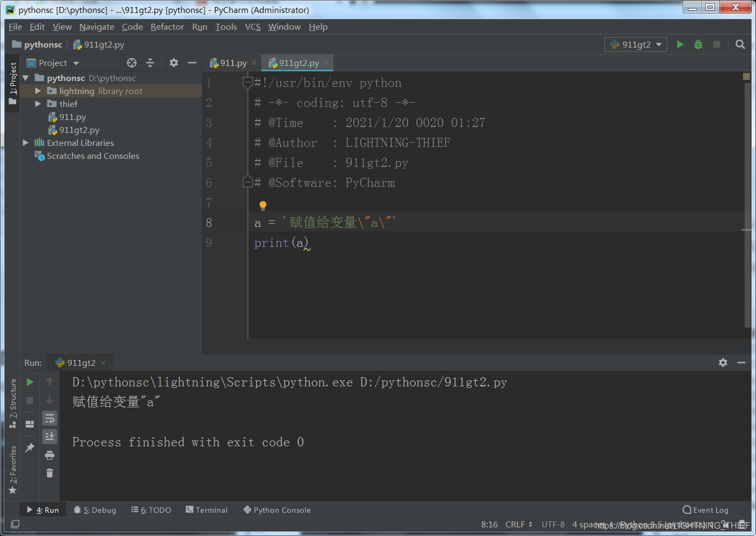Open the Terminal tool window
The height and width of the screenshot is (536, 756).
coord(207,510)
